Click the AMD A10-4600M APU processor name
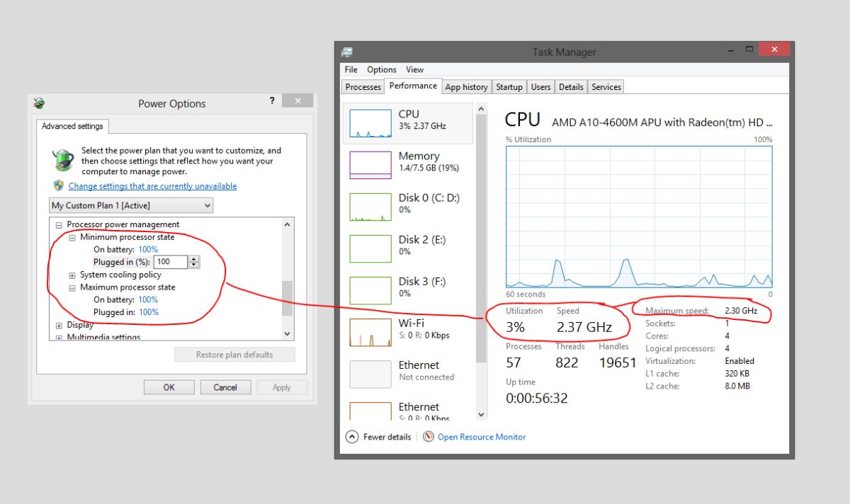The image size is (850, 504). (x=662, y=122)
